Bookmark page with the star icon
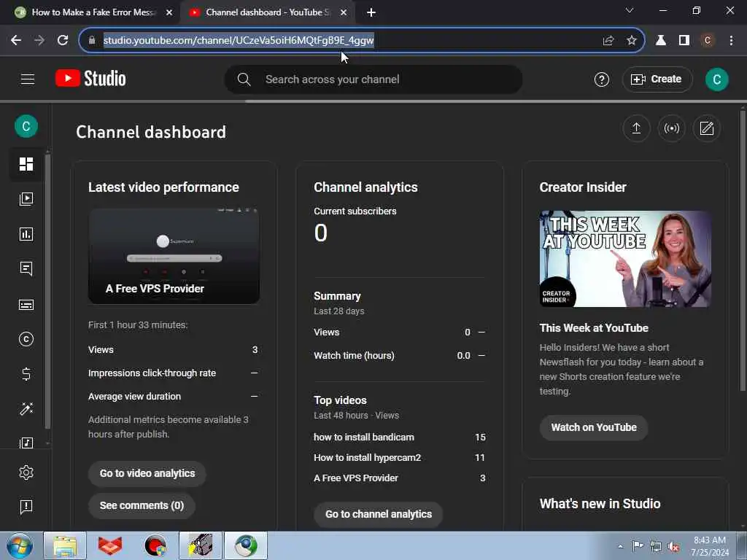 pyautogui.click(x=632, y=41)
